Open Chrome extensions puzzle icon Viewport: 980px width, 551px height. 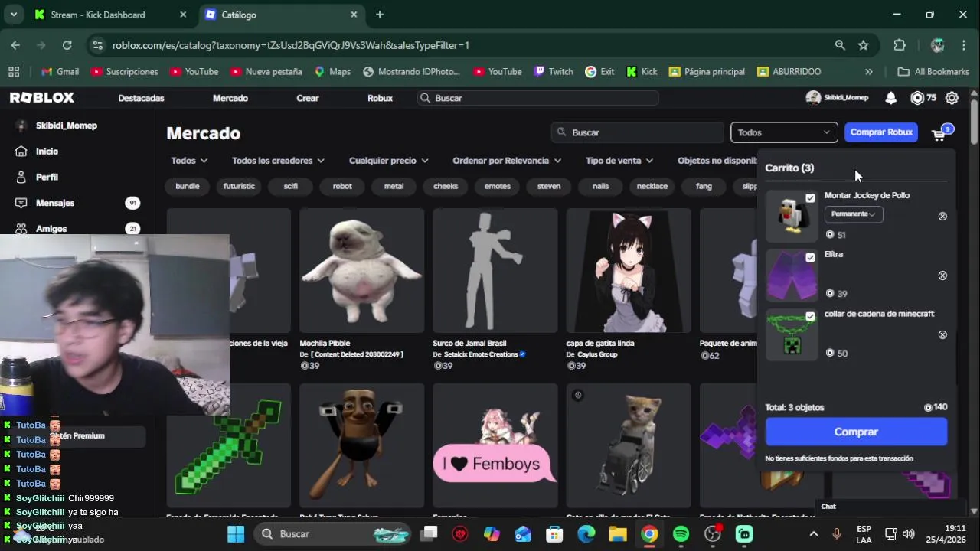tap(900, 45)
